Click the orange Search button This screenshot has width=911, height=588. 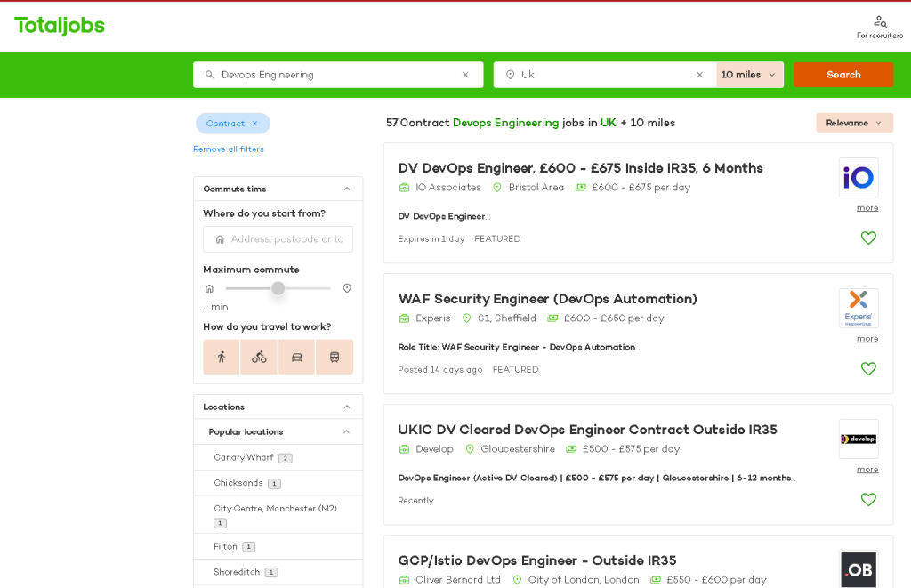pyautogui.click(x=843, y=75)
